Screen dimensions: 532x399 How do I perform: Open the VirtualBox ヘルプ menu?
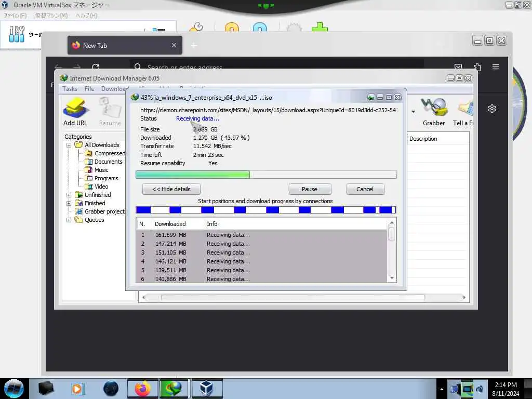[x=87, y=16]
